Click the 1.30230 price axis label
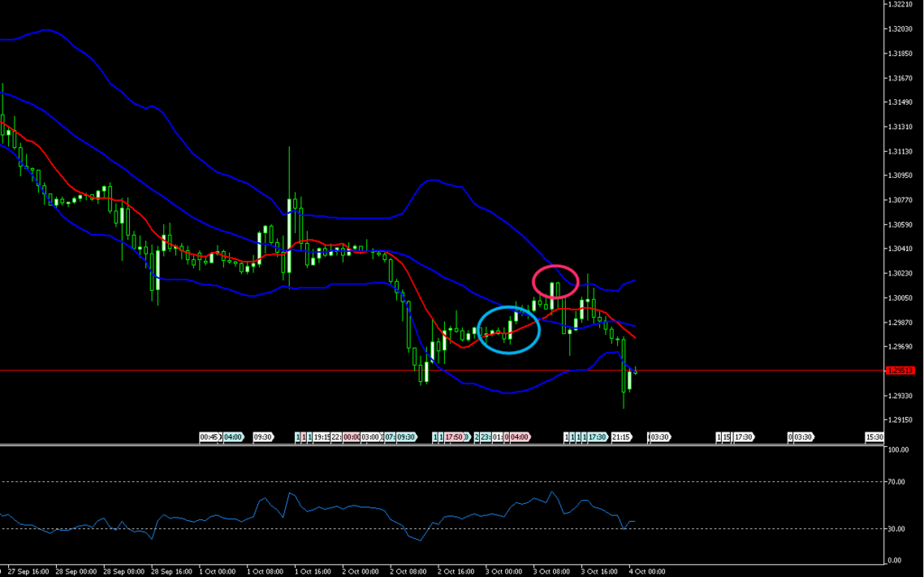Image resolution: width=924 pixels, height=577 pixels. (x=900, y=274)
